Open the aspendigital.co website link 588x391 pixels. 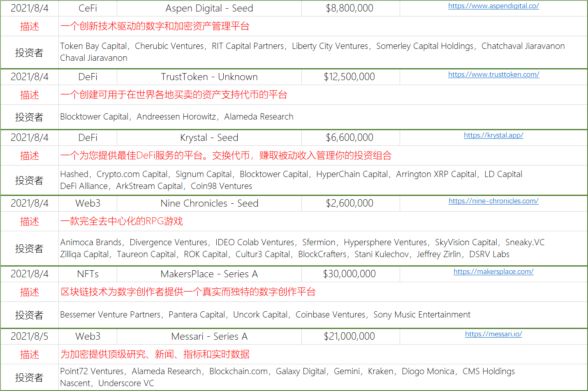pyautogui.click(x=493, y=6)
